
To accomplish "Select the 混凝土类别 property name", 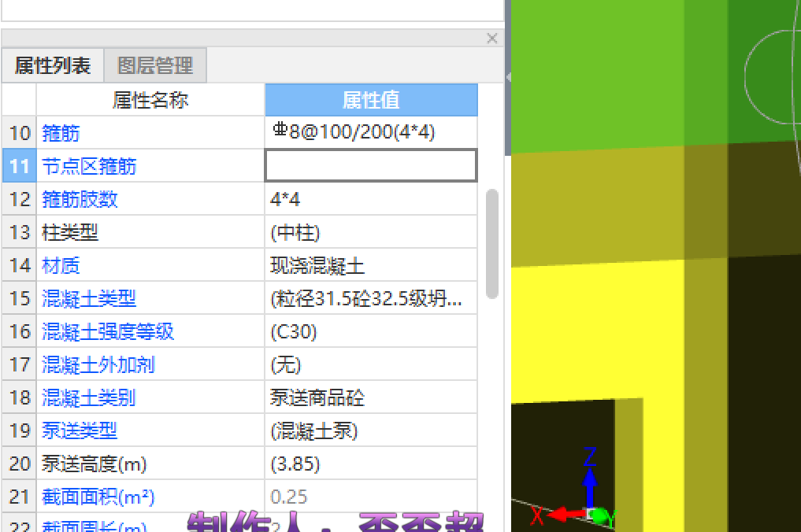I will click(x=89, y=397).
